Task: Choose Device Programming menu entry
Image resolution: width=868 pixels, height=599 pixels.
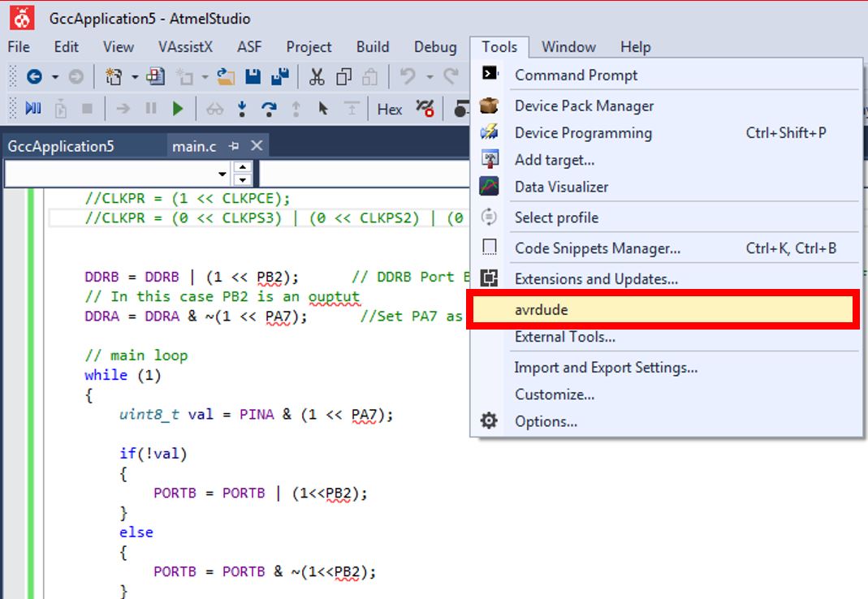Action: click(666, 133)
